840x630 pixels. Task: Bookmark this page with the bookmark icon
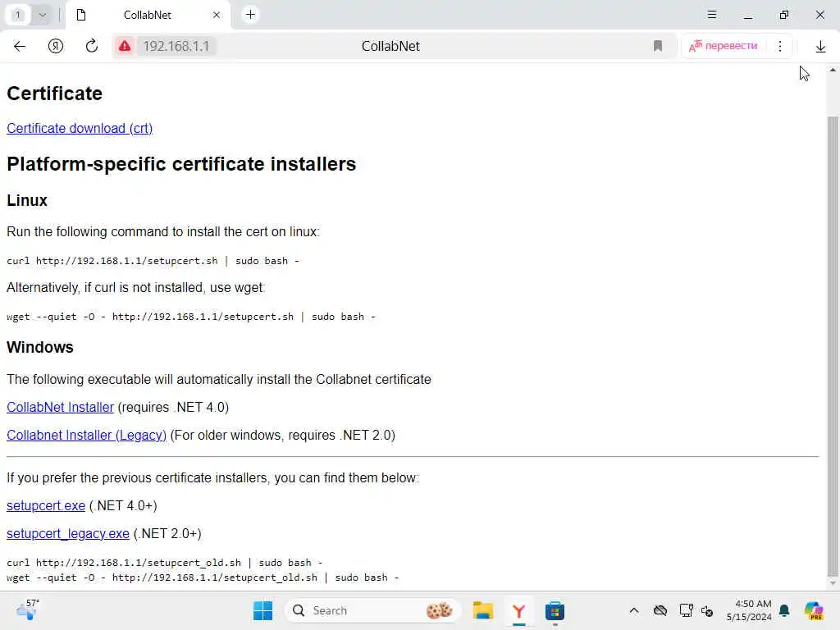[658, 46]
